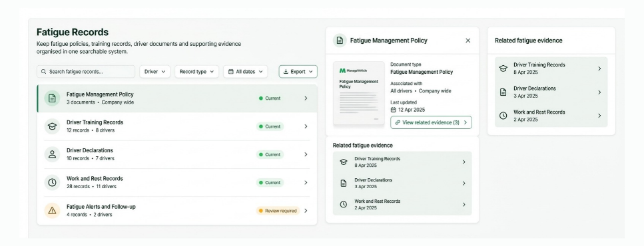The width and height of the screenshot is (644, 246).
Task: Open Driver Declarations chevron in middle evidence list
Action: click(464, 184)
